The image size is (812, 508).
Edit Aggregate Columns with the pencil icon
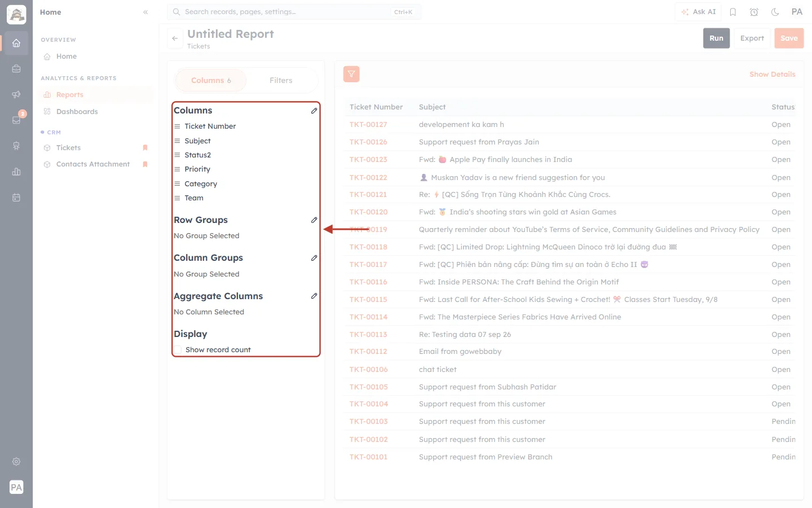[314, 296]
